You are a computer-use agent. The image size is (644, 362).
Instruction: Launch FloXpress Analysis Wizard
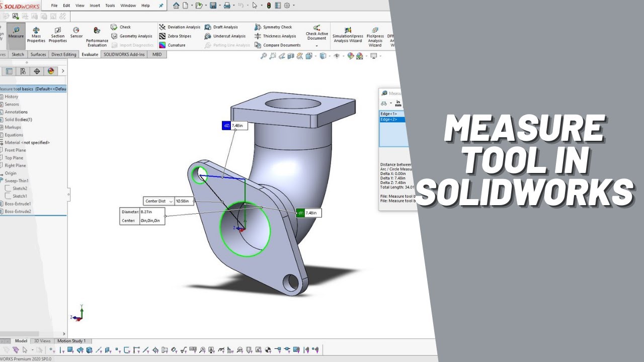point(375,37)
